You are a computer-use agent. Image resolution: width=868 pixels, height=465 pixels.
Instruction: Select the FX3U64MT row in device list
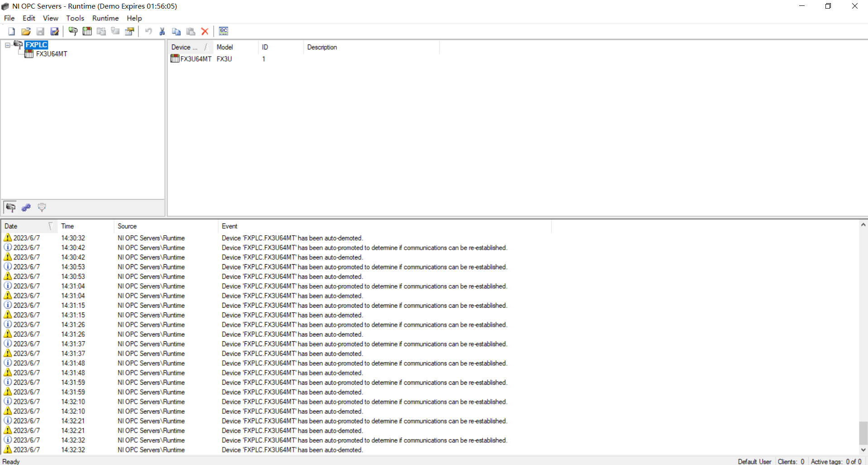pyautogui.click(x=196, y=59)
